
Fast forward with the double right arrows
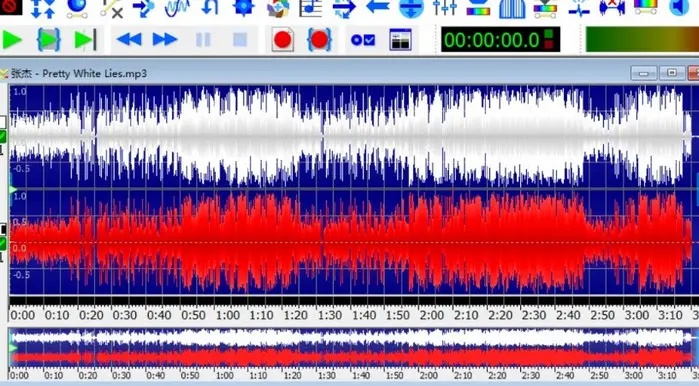[x=165, y=40]
